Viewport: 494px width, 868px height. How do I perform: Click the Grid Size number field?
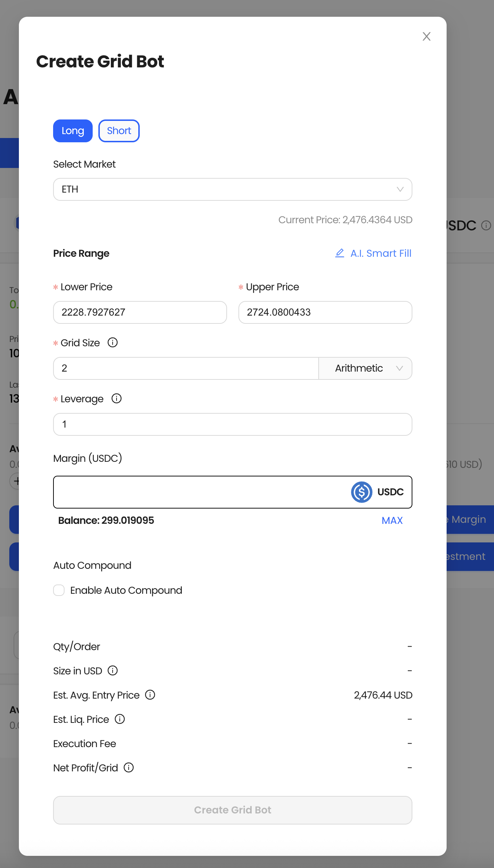point(186,368)
